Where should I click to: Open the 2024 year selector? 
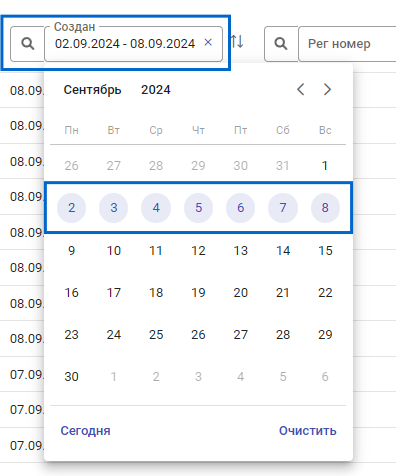coord(156,90)
